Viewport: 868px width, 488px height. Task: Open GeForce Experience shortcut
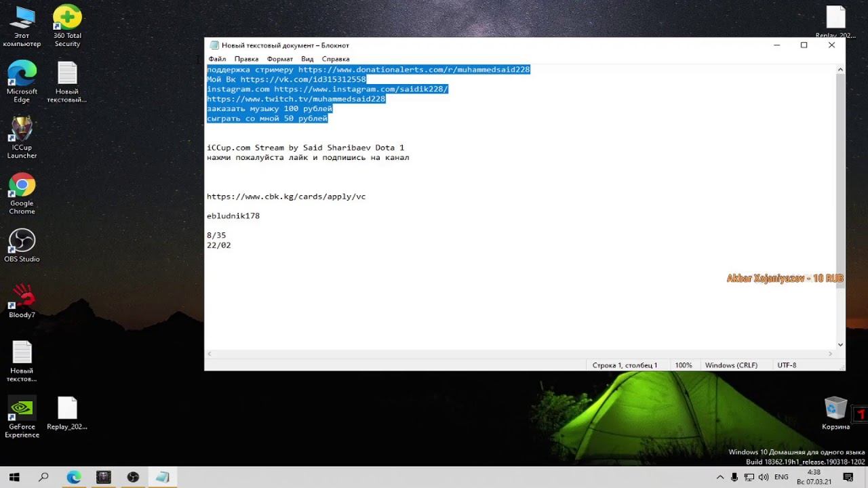point(22,417)
